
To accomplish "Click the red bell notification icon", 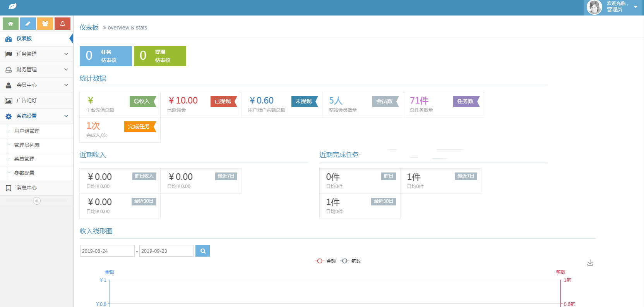I will coord(62,24).
